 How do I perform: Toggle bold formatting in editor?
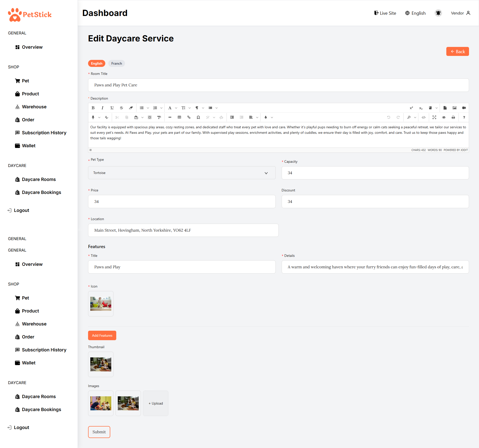pyautogui.click(x=93, y=108)
